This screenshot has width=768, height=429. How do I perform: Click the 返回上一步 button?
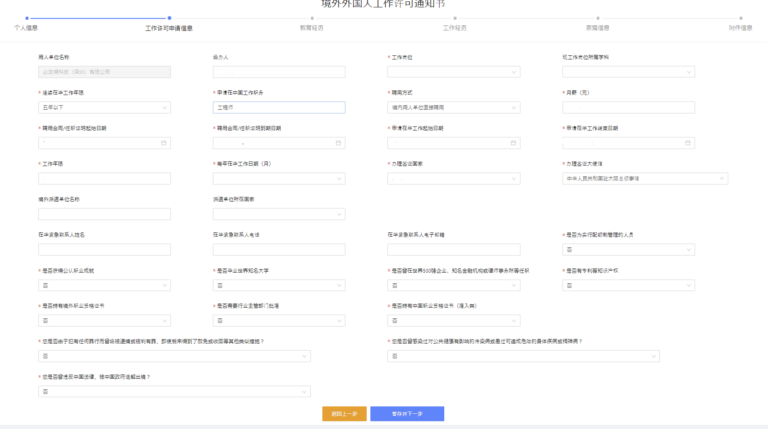[344, 413]
